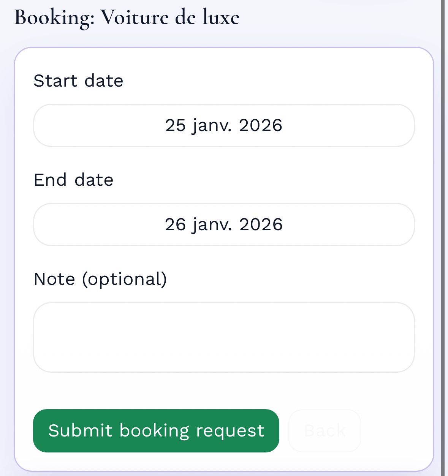Change the booking start date
Viewport: 448px width, 476px height.
point(224,125)
